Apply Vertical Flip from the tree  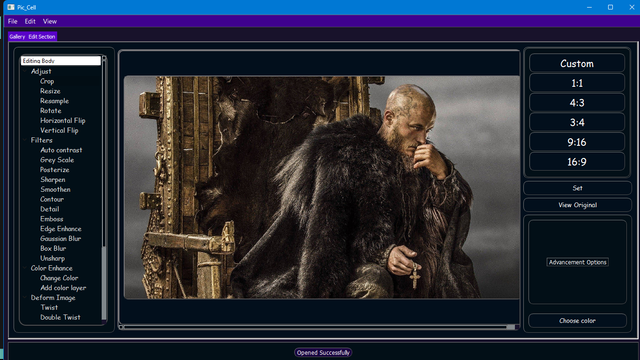[59, 130]
